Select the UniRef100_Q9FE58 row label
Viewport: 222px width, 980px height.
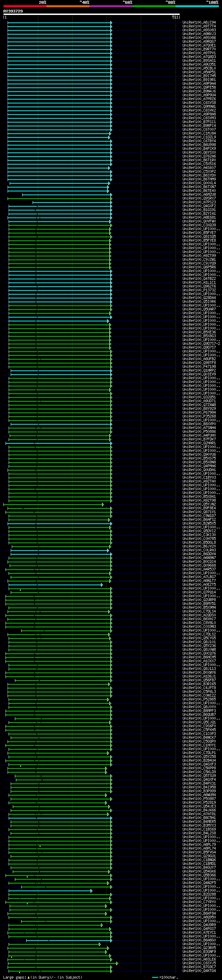click(199, 88)
